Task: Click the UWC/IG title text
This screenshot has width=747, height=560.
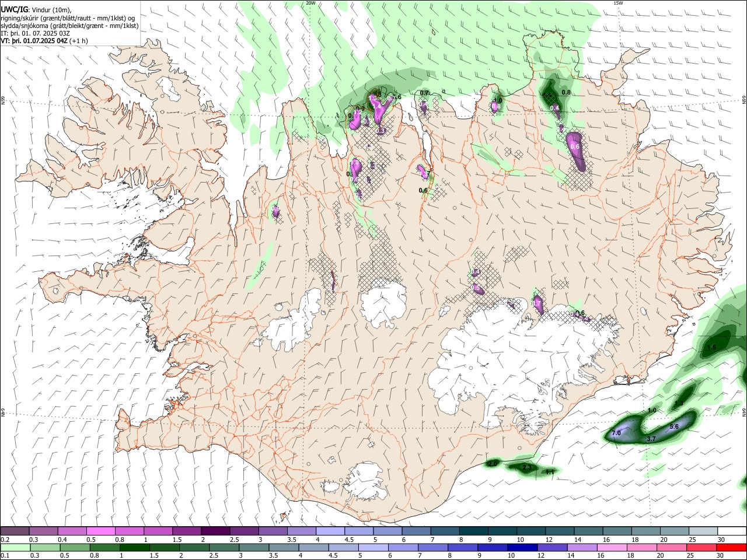Action: point(15,9)
